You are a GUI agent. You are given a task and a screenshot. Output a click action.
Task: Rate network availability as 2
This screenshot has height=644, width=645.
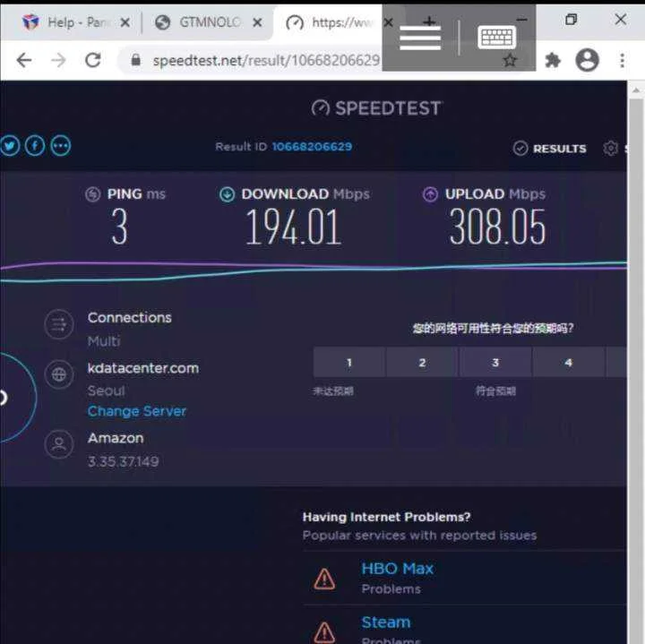422,362
